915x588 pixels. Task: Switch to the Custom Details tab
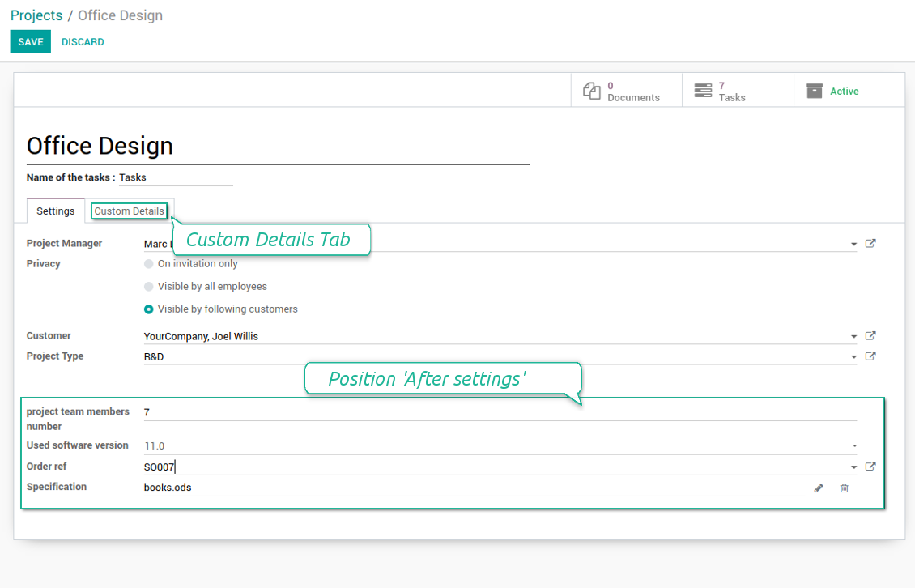[x=129, y=211]
